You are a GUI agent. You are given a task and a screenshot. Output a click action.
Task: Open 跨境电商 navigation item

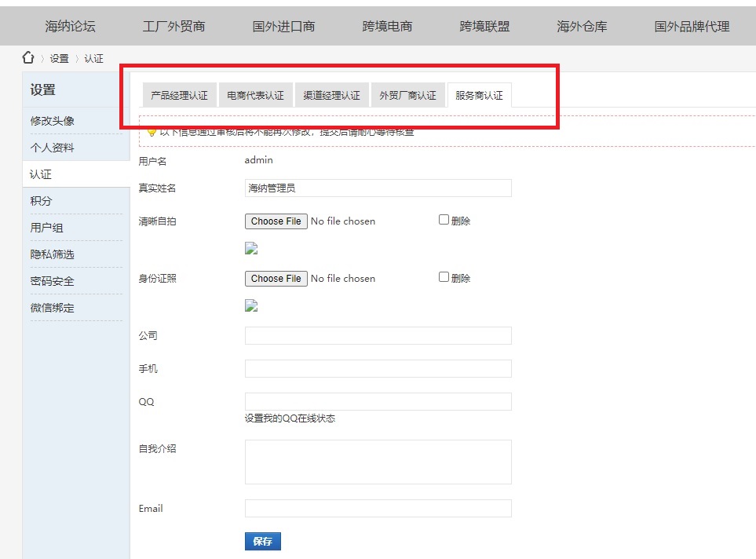coord(387,26)
